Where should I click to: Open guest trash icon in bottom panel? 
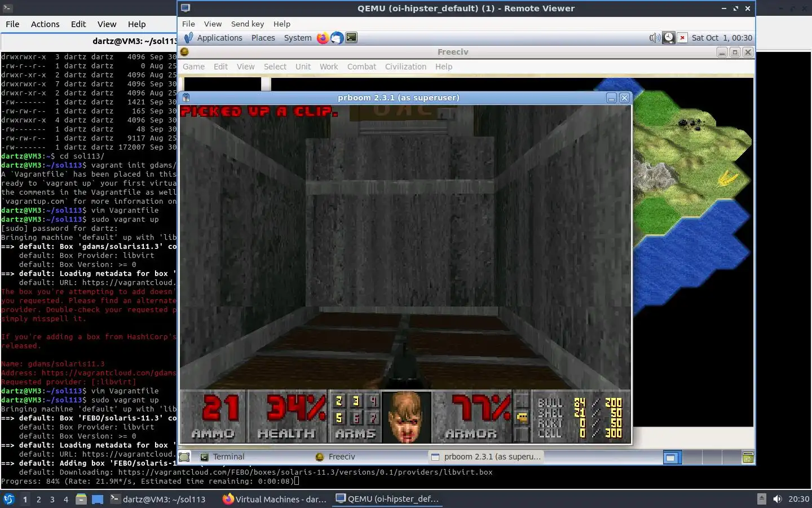click(x=748, y=457)
